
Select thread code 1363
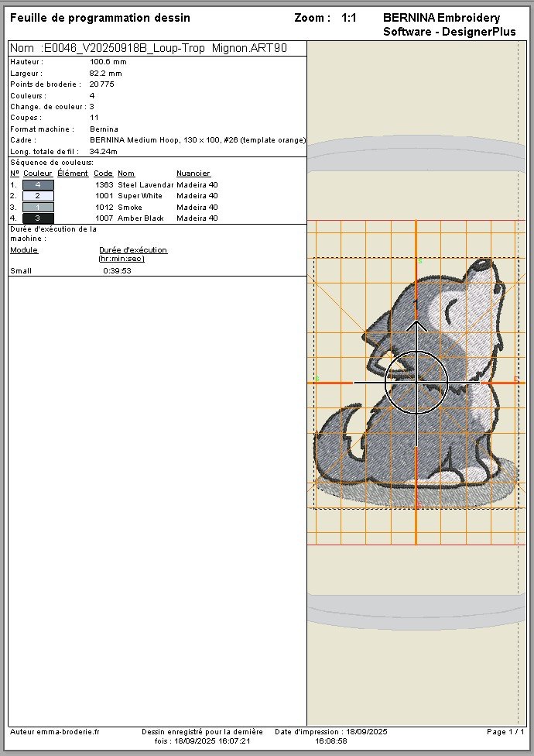tap(104, 184)
